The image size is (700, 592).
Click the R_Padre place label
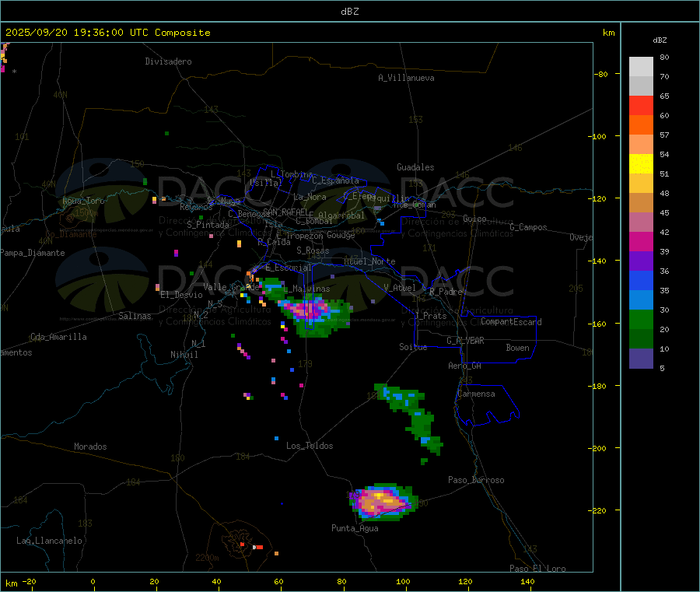click(x=446, y=292)
